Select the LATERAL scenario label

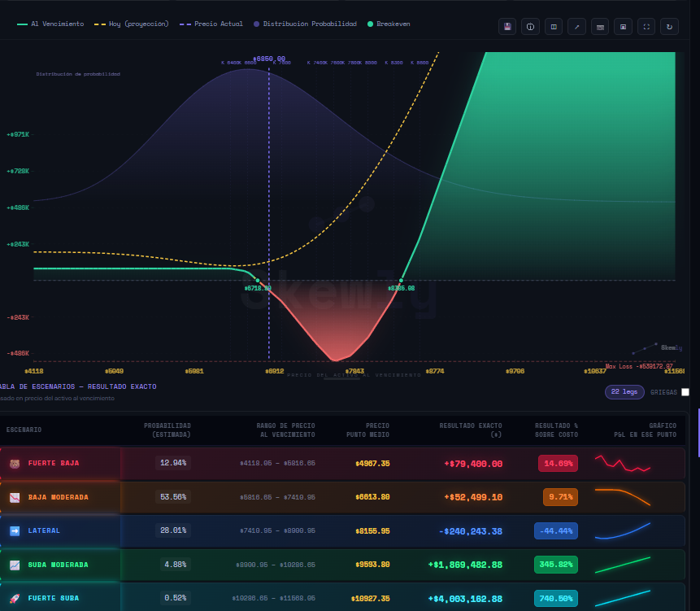click(x=44, y=531)
